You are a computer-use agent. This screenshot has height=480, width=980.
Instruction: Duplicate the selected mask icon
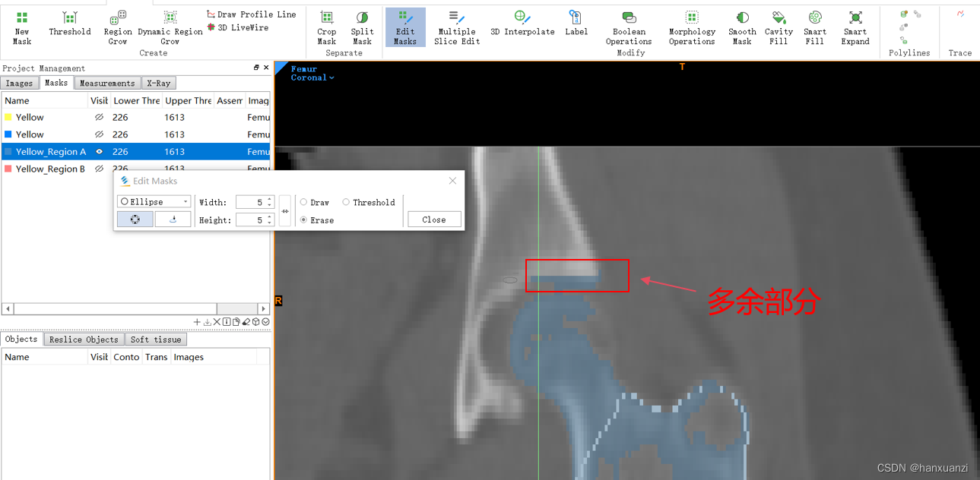click(x=236, y=322)
